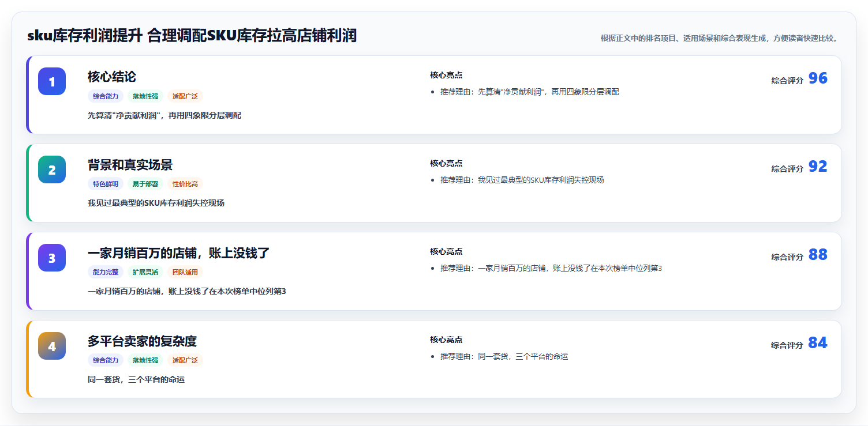Image resolution: width=868 pixels, height=426 pixels.
Task: Open the 一家月销百万的店铺，账上没钱了 title
Action: [179, 253]
